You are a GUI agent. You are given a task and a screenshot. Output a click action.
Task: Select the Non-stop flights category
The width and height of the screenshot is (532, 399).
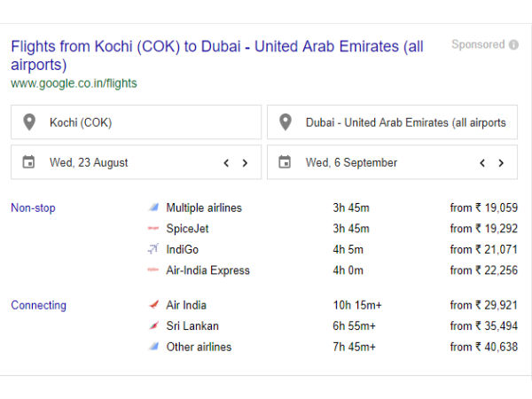[33, 208]
